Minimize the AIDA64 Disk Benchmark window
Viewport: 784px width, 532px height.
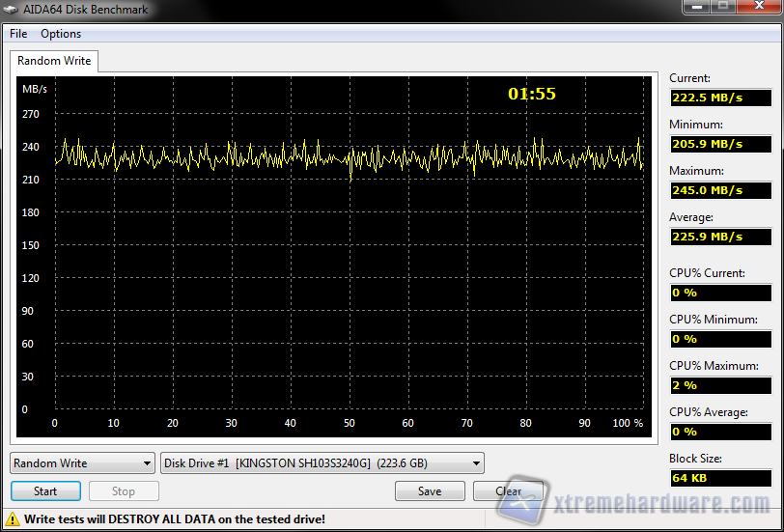(697, 8)
